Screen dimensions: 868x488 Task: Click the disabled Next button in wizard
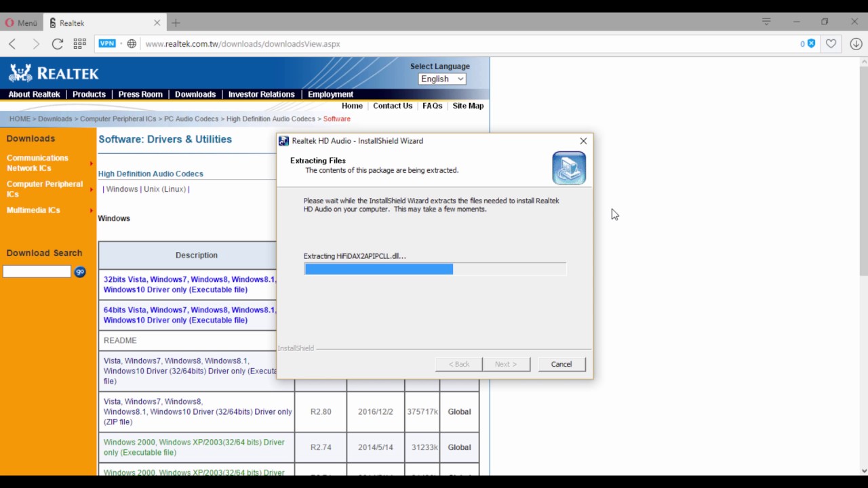pyautogui.click(x=506, y=364)
